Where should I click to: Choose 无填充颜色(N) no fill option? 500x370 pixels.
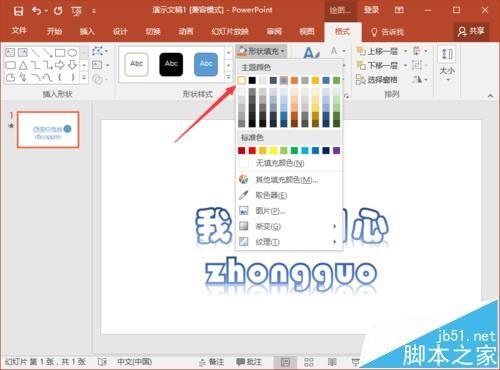tap(289, 163)
